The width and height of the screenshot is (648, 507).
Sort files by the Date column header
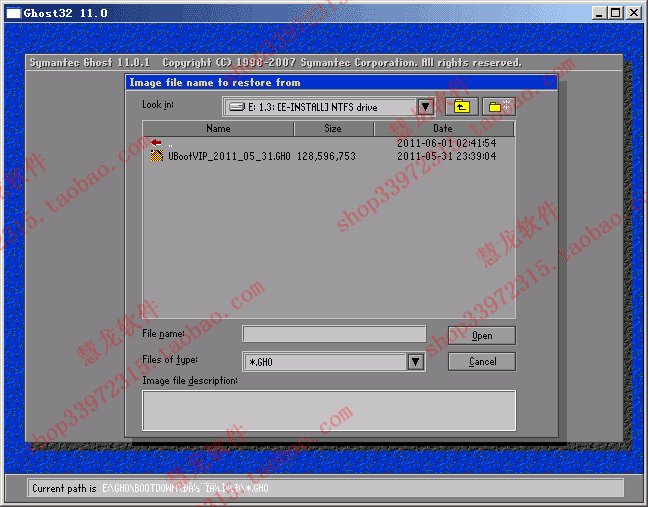click(443, 129)
